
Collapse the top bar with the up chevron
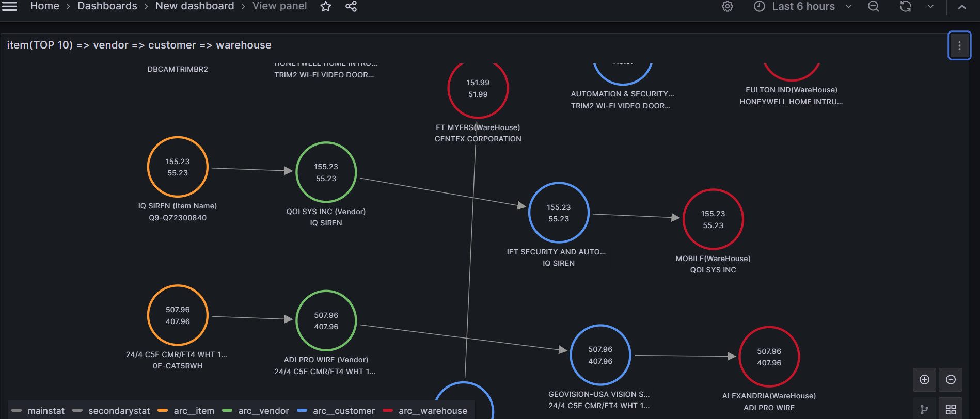(x=962, y=7)
